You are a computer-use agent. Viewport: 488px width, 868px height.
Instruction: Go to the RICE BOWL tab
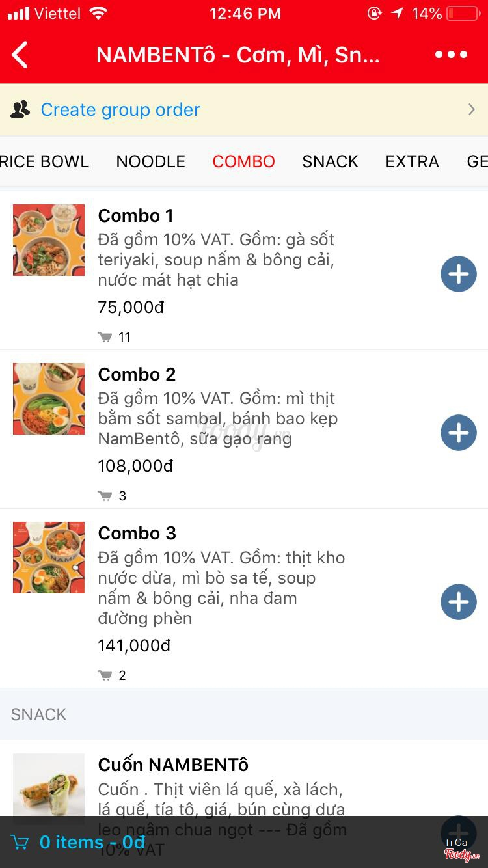click(44, 161)
